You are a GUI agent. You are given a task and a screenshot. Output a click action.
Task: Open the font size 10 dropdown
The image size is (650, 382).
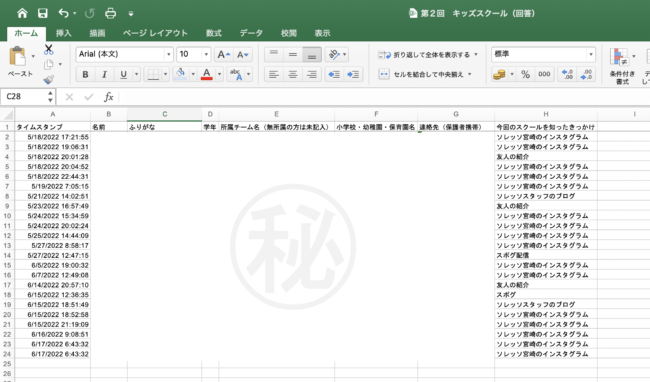pos(206,54)
